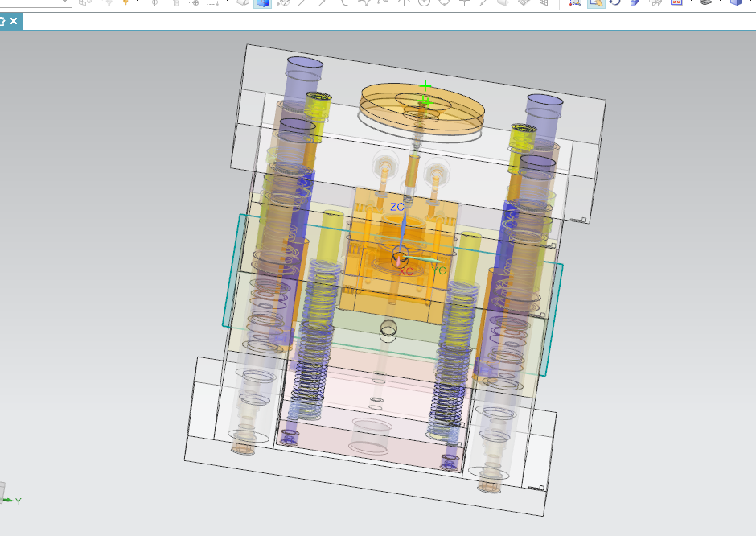Open the dropdown after the fit view icon
756x536 pixels.
[692, 2]
